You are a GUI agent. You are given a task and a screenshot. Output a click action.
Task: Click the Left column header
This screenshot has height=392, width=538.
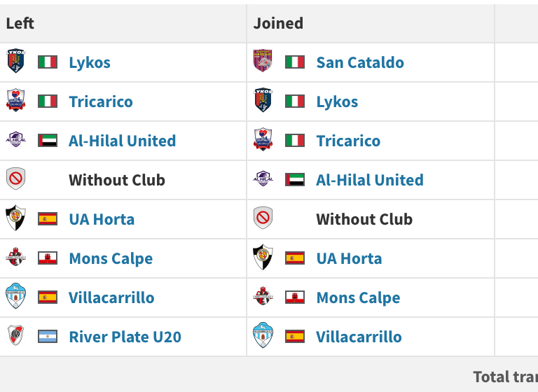[x=20, y=23]
